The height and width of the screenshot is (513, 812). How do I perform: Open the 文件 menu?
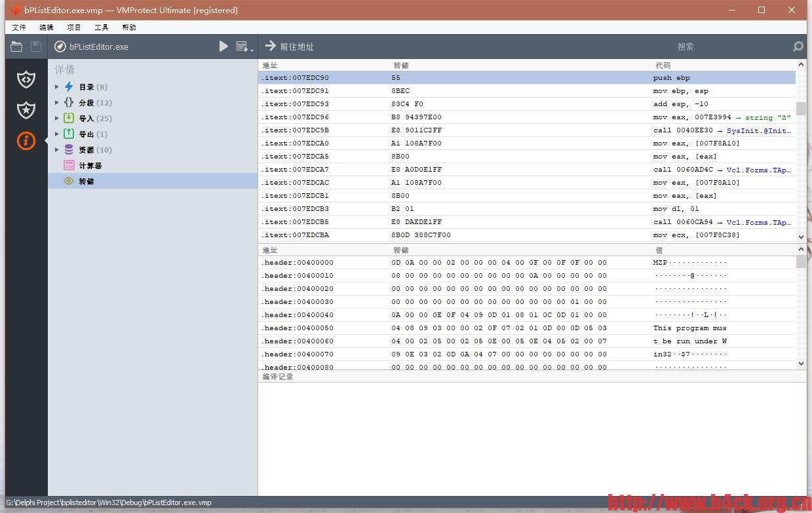[18, 27]
